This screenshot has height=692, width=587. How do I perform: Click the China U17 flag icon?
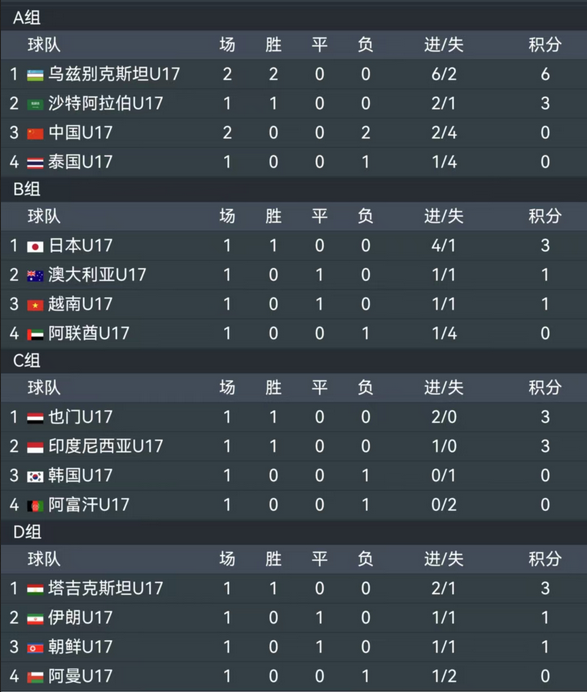tap(35, 133)
